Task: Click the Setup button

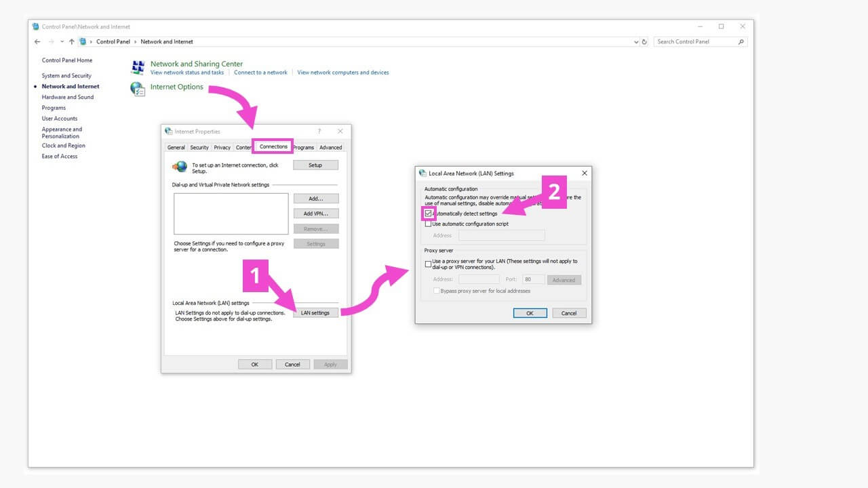Action: 315,165
